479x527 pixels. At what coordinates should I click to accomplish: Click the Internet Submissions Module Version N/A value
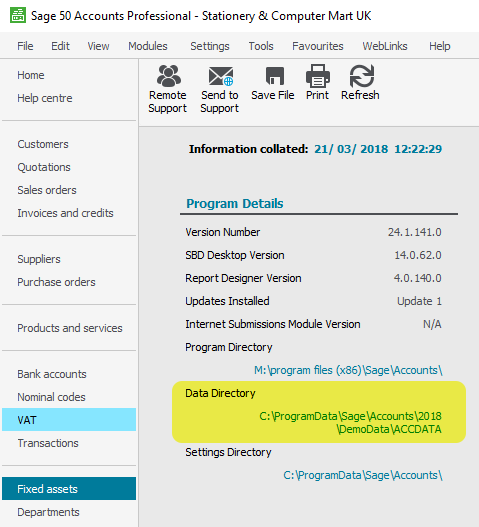tap(432, 324)
